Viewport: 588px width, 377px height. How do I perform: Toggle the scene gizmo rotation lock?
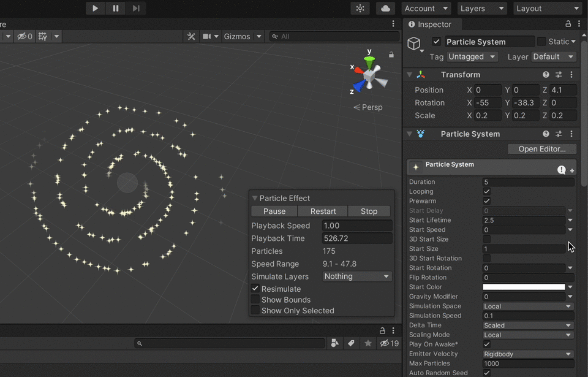391,55
